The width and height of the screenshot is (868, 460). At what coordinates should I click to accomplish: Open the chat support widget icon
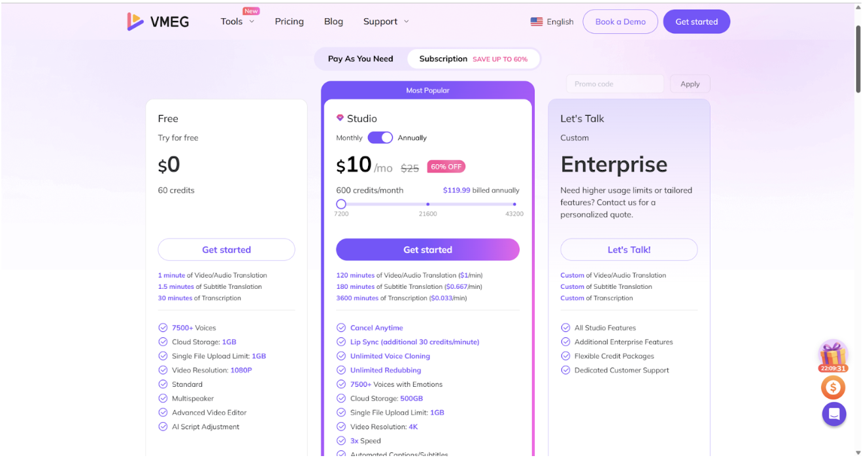tap(834, 414)
